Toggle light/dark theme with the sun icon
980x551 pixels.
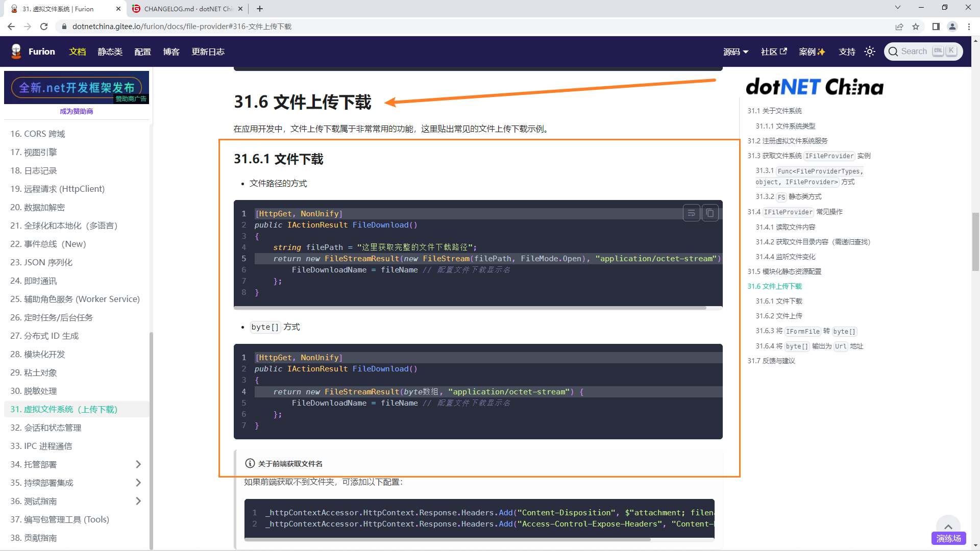[870, 51]
